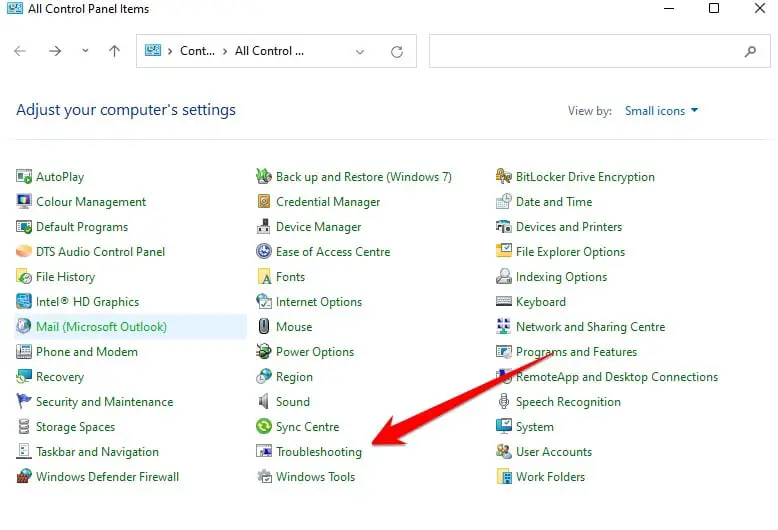
Task: Open Indexing Options
Action: pyautogui.click(x=562, y=276)
